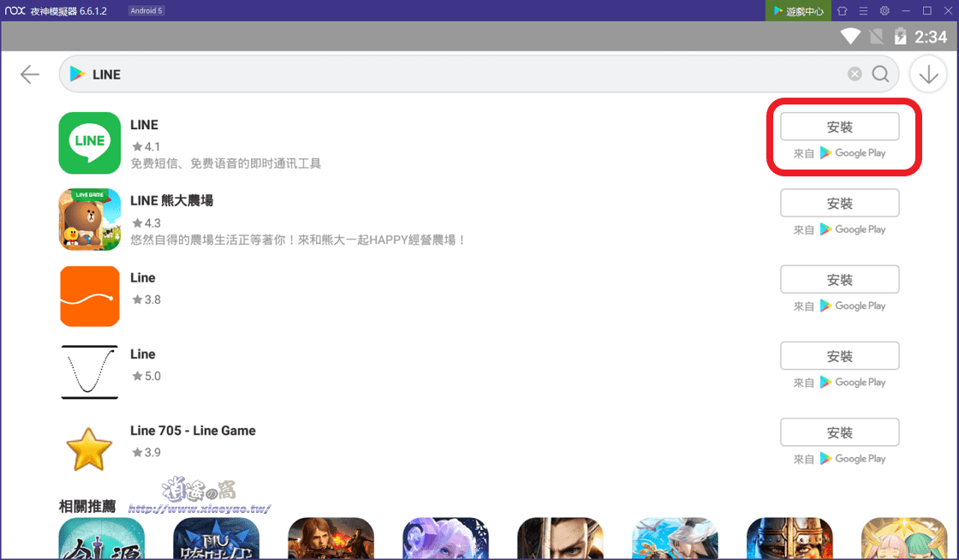959x560 pixels.
Task: Clear the LINE search text
Action: point(855,74)
